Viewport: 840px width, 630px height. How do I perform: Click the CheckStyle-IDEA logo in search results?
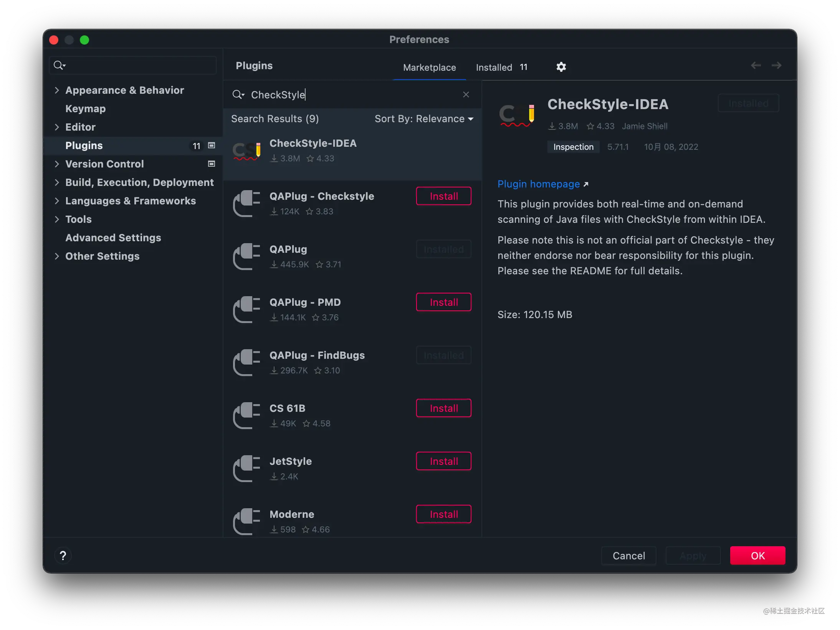click(247, 151)
